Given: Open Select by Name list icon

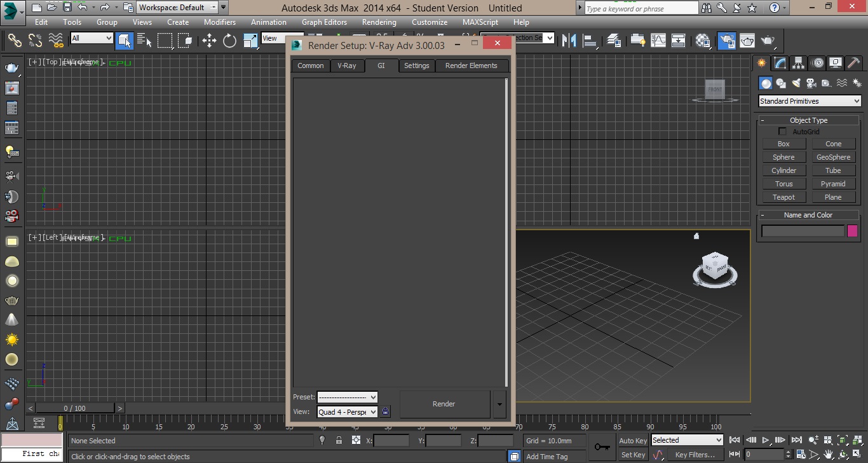Looking at the screenshot, I should coord(144,41).
